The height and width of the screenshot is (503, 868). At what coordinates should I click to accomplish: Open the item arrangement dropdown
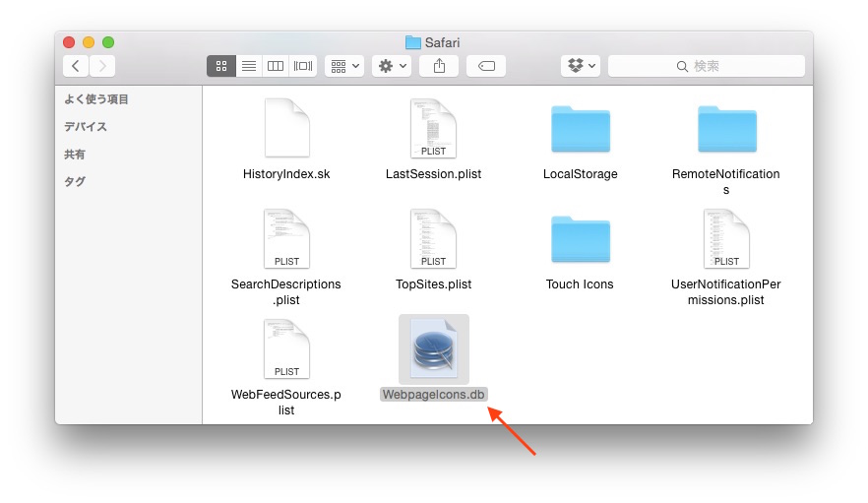point(344,66)
